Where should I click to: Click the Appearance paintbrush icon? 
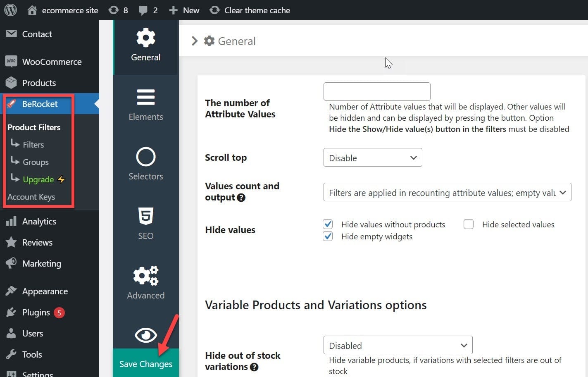(12, 291)
